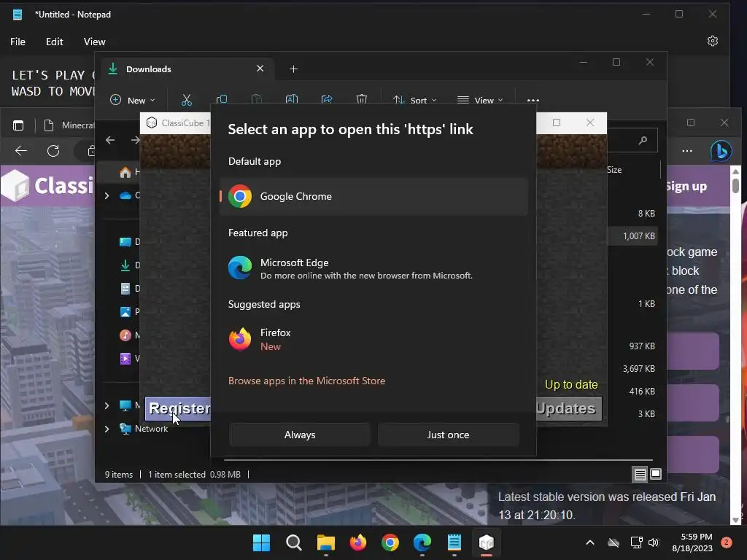
Task: Open Notepad settings gear
Action: point(713,41)
